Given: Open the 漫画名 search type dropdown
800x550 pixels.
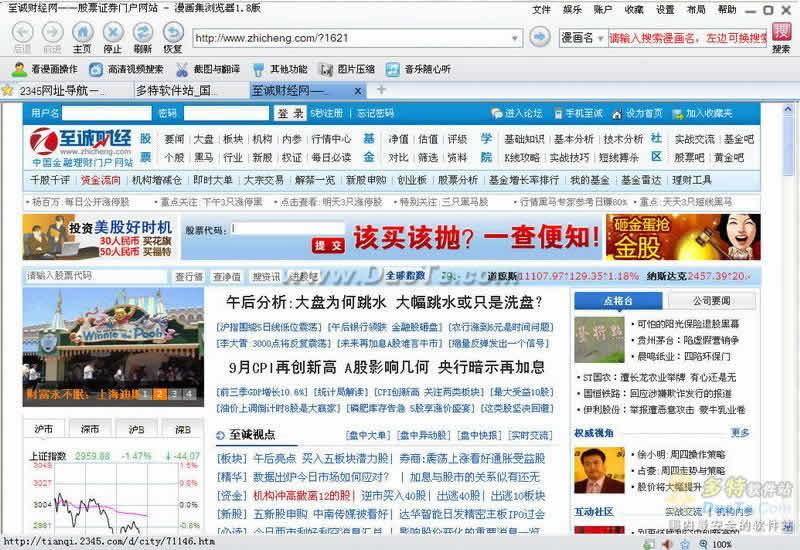Looking at the screenshot, I should 600,38.
